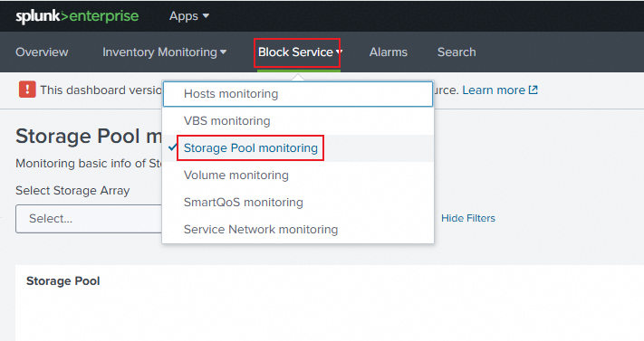Click the Hide Filters link
The width and height of the screenshot is (644, 341).
click(468, 218)
